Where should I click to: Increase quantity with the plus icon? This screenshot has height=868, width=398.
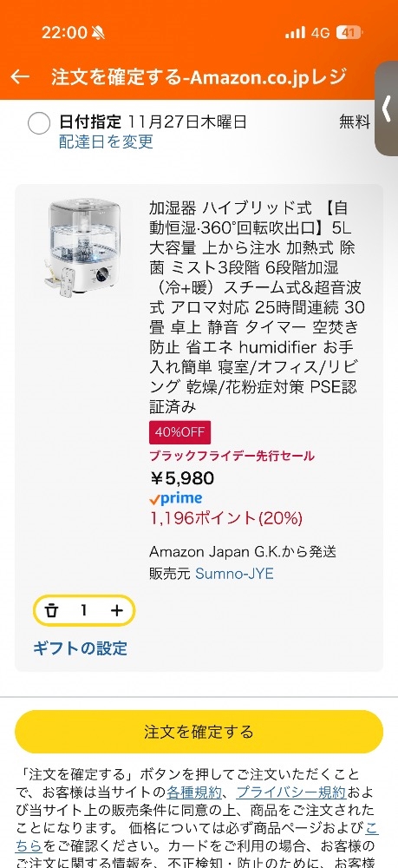(x=117, y=610)
